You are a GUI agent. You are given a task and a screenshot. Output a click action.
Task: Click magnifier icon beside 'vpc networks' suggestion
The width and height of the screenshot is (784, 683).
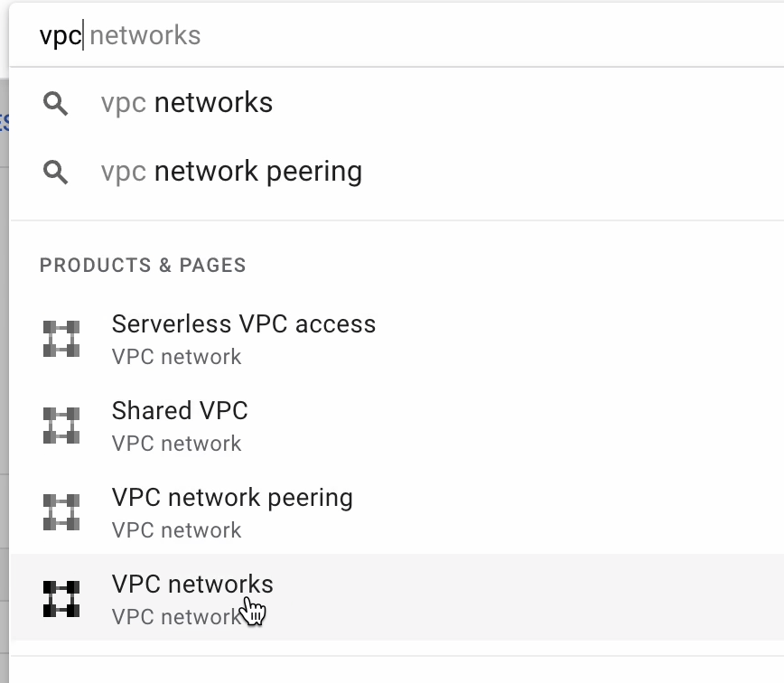pyautogui.click(x=56, y=104)
